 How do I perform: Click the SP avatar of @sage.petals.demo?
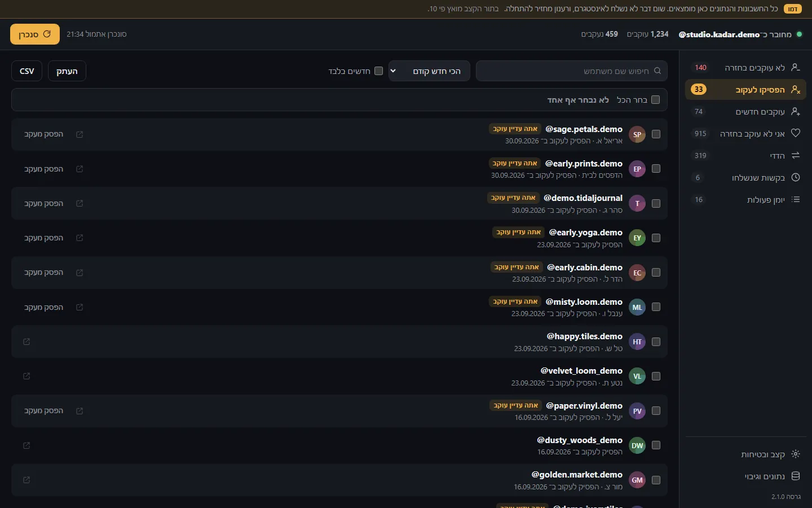coord(637,134)
